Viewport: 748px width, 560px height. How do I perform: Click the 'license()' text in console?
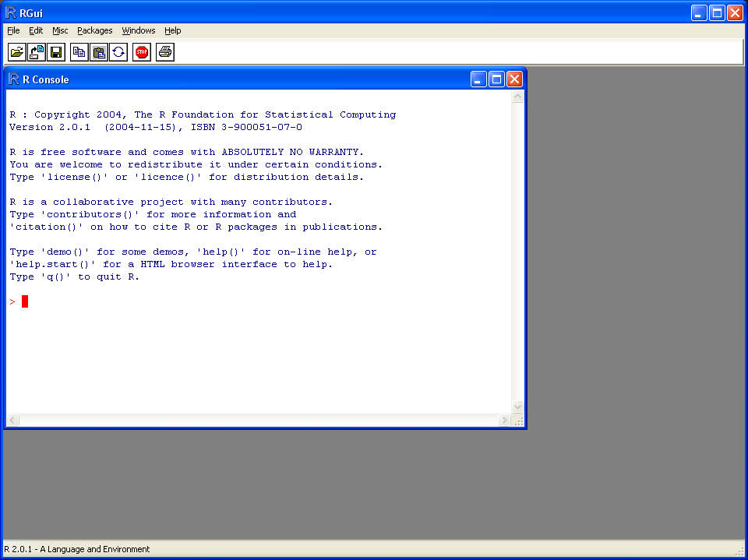75,177
